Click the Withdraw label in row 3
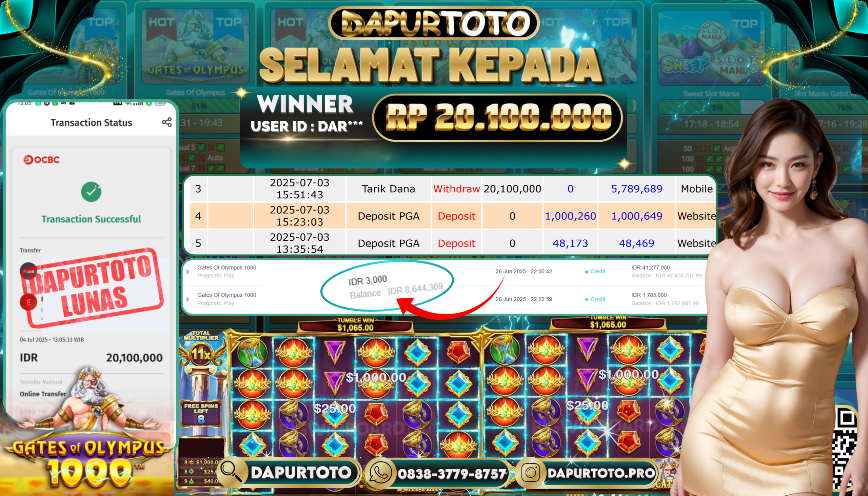 pyautogui.click(x=456, y=189)
